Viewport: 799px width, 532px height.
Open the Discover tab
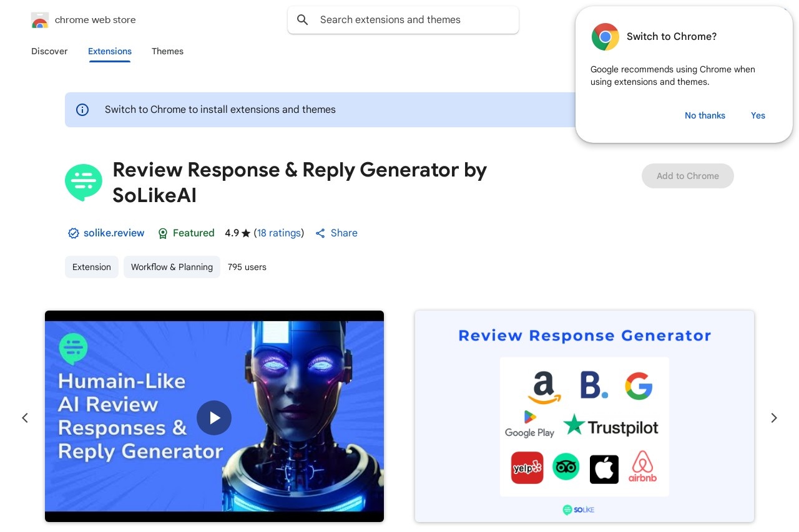tap(49, 51)
